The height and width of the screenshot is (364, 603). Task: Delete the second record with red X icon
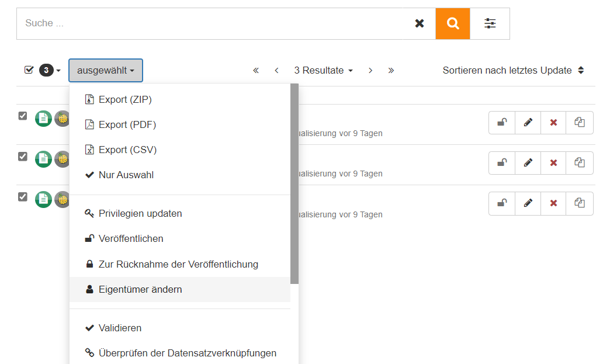point(553,163)
